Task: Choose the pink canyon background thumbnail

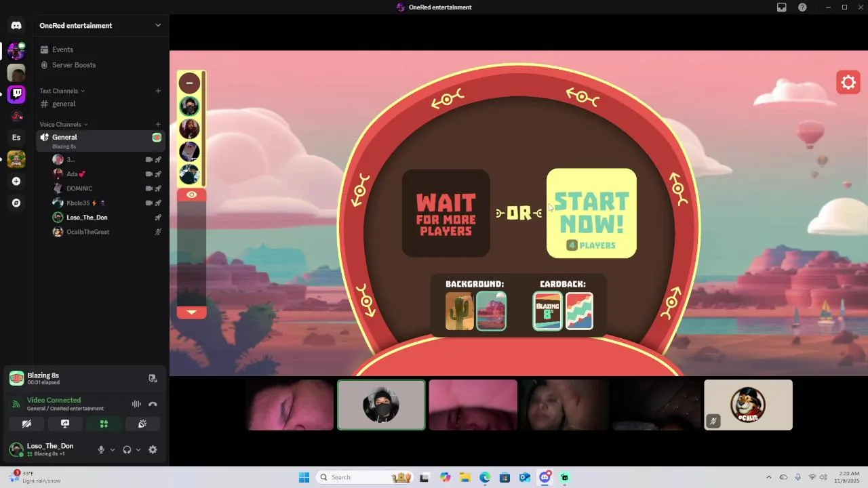Action: tap(491, 311)
